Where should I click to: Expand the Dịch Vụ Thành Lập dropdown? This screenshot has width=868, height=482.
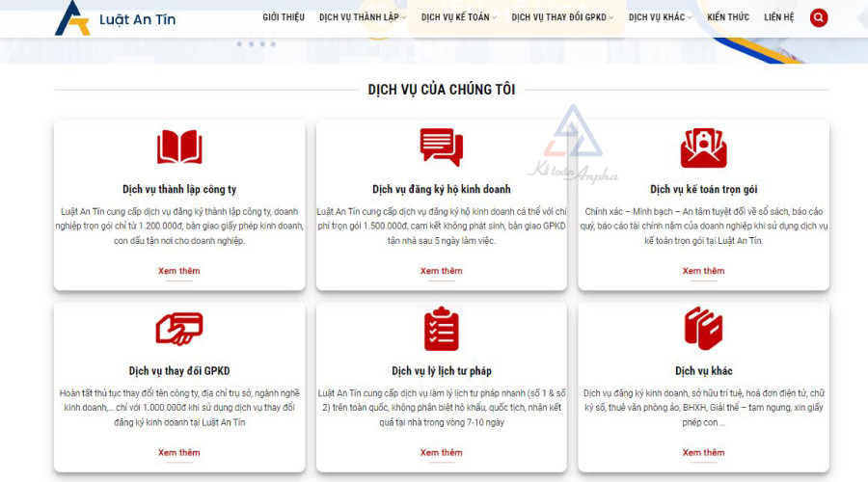[363, 17]
